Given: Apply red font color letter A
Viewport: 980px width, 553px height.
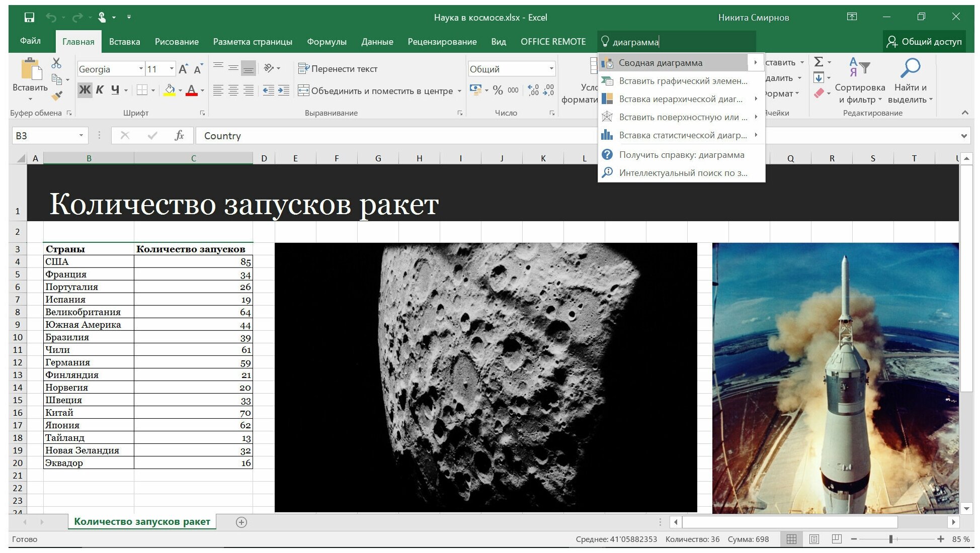Looking at the screenshot, I should point(192,90).
